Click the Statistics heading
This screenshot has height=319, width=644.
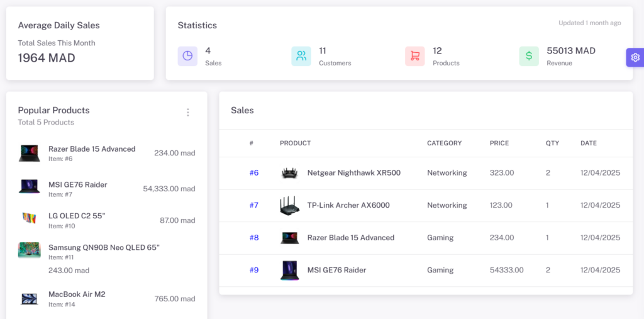[x=197, y=26]
